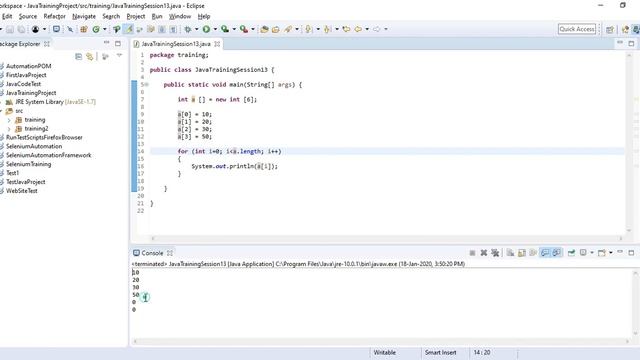Click the Forward navigation arrow icon

(x=376, y=29)
